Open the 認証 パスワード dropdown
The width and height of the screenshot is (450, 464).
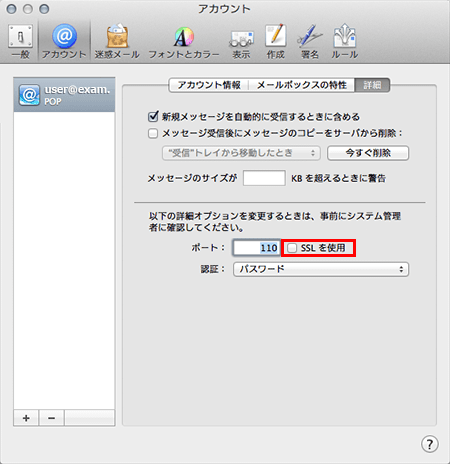pos(321,269)
